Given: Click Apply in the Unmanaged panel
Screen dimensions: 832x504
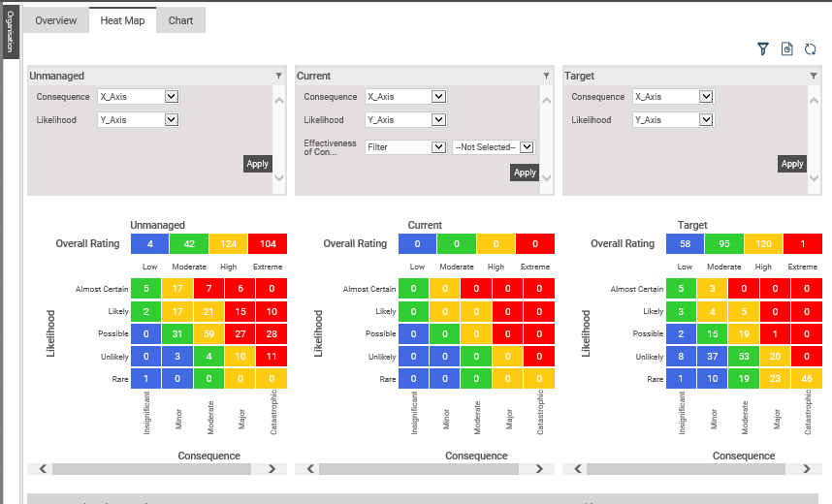Looking at the screenshot, I should coord(257,164).
